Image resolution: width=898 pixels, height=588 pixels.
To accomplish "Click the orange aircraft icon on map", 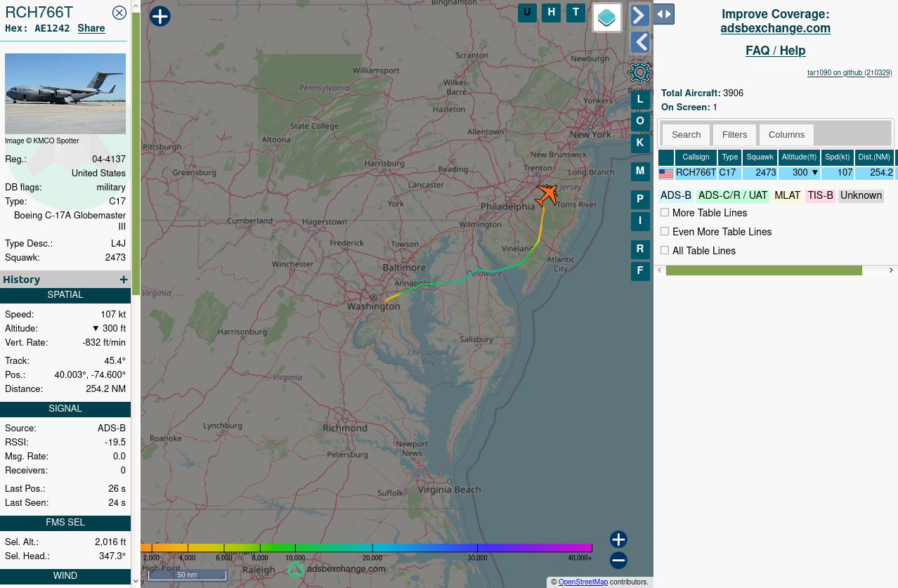I will [x=547, y=194].
